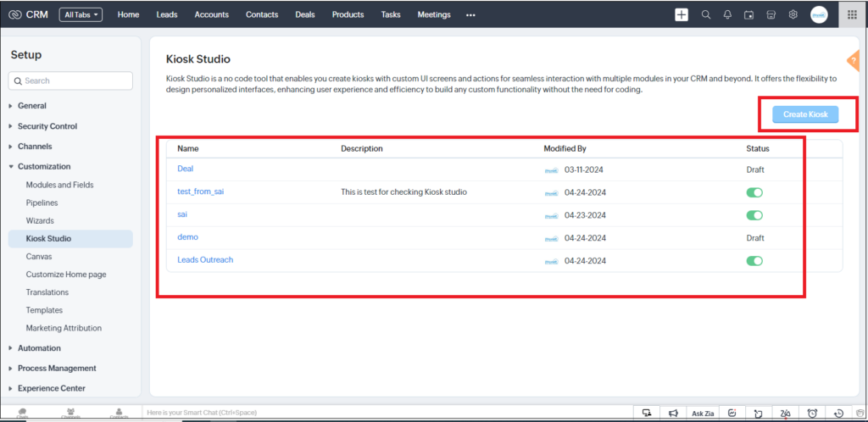Click the CRM logo icon
Viewport: 868px width, 422px height.
pyautogui.click(x=15, y=15)
